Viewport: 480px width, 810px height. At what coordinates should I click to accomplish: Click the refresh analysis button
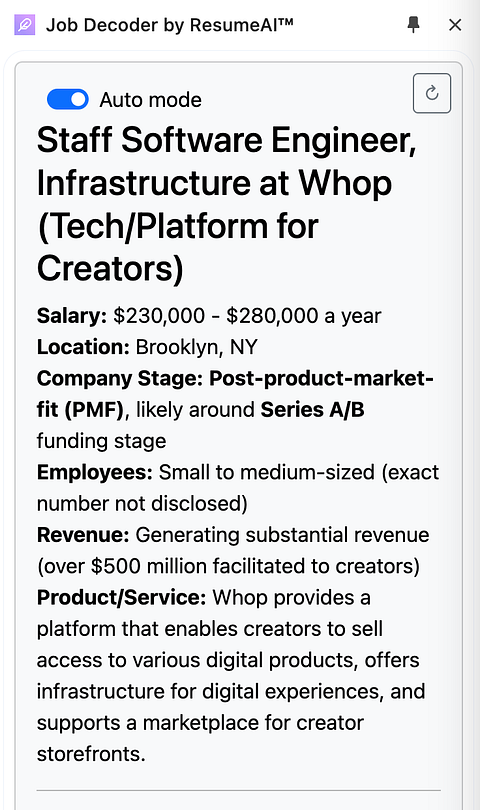[432, 94]
